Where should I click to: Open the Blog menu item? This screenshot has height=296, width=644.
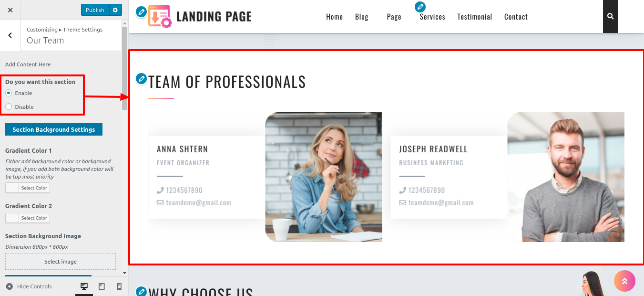tap(362, 17)
